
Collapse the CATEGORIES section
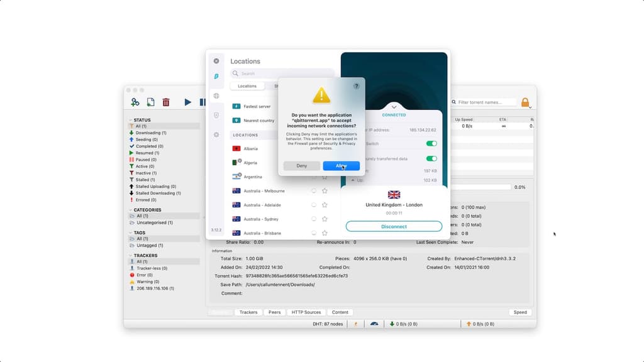click(131, 210)
